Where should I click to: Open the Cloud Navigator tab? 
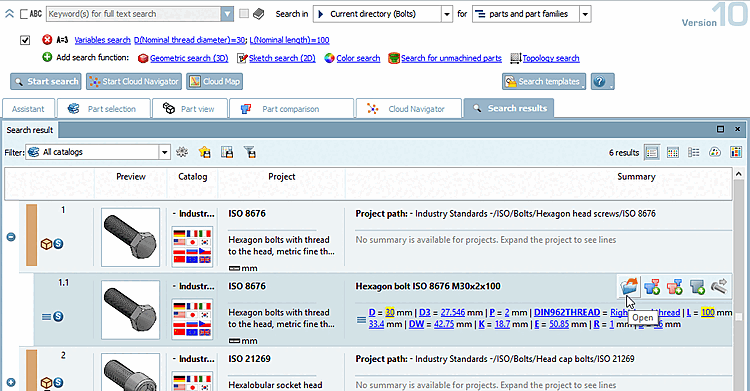pos(409,109)
